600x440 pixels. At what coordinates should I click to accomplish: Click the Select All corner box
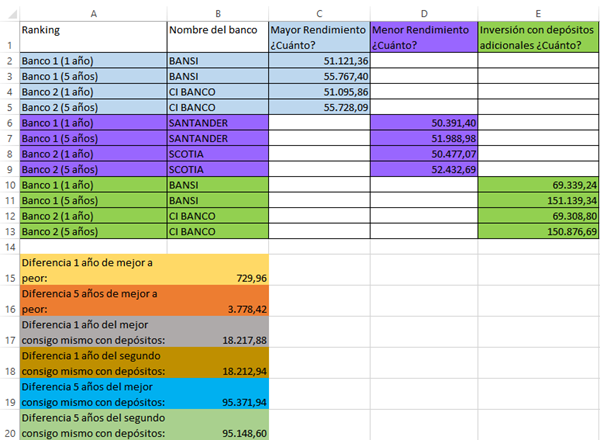(x=8, y=11)
